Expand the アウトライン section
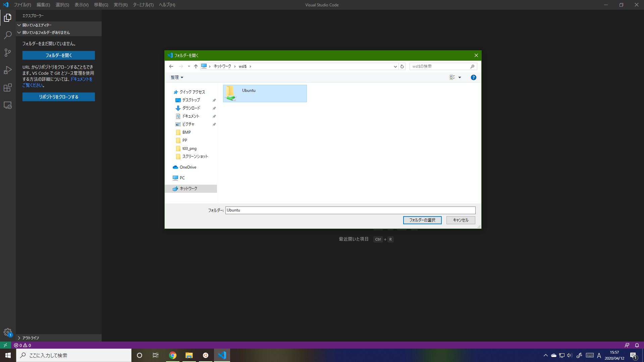This screenshot has width=644, height=362. pos(19,338)
